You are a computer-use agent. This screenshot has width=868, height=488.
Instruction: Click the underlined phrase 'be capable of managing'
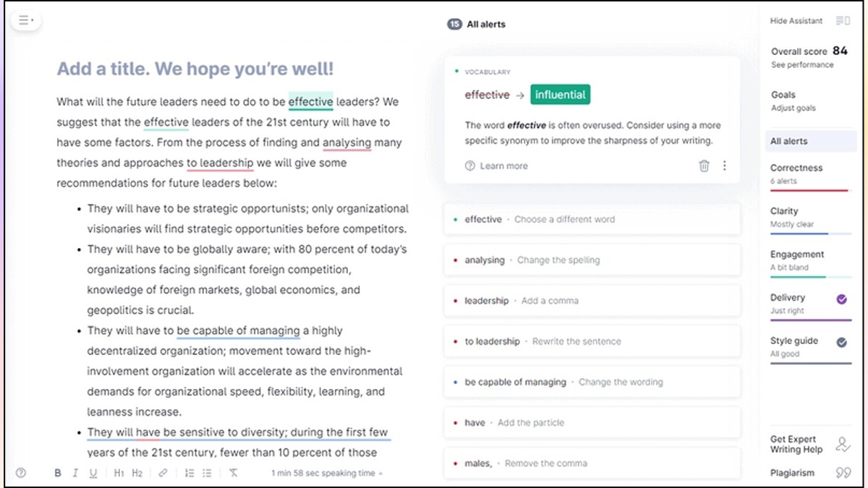[238, 330]
